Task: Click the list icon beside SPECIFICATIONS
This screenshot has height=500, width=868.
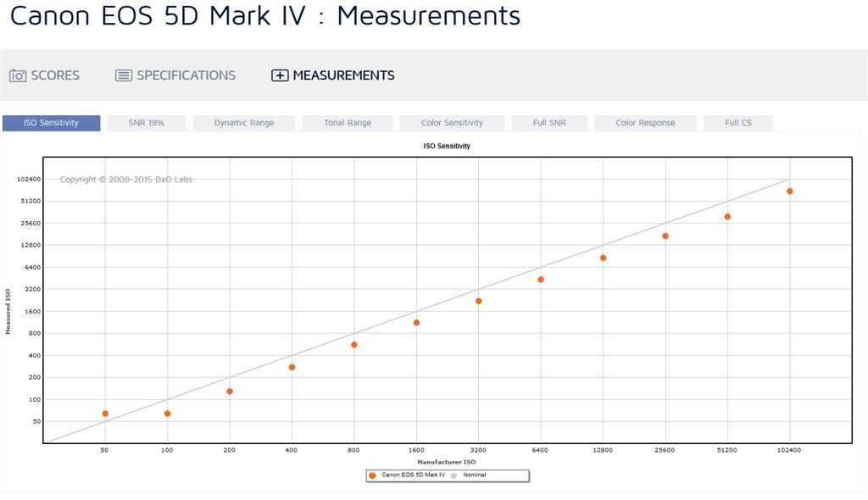Action: pyautogui.click(x=124, y=75)
